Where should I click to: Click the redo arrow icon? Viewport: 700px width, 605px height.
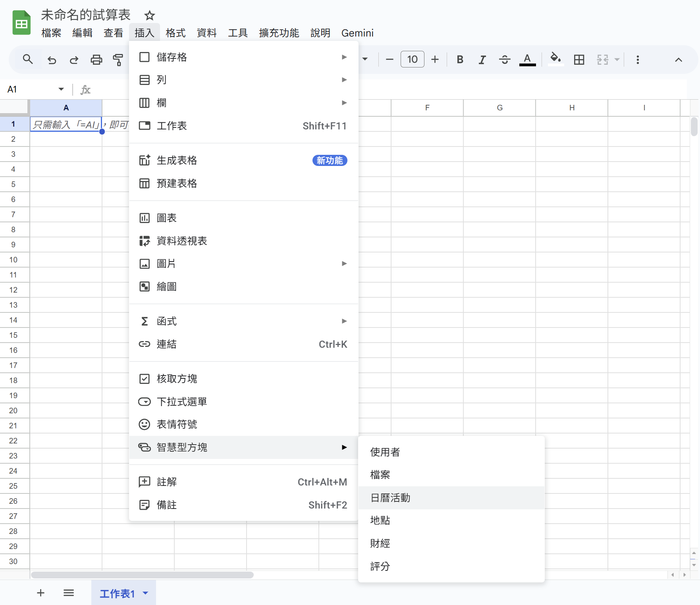[x=74, y=60]
